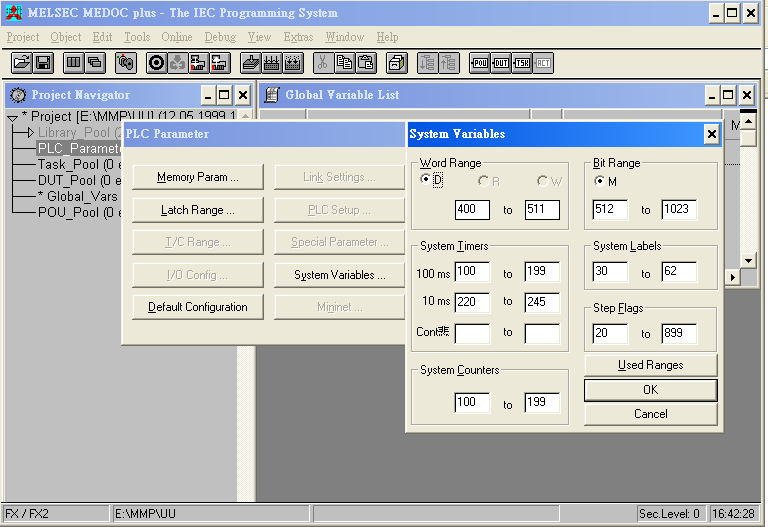Click the DUT toolbar icon
The width and height of the screenshot is (768, 527).
[x=501, y=63]
